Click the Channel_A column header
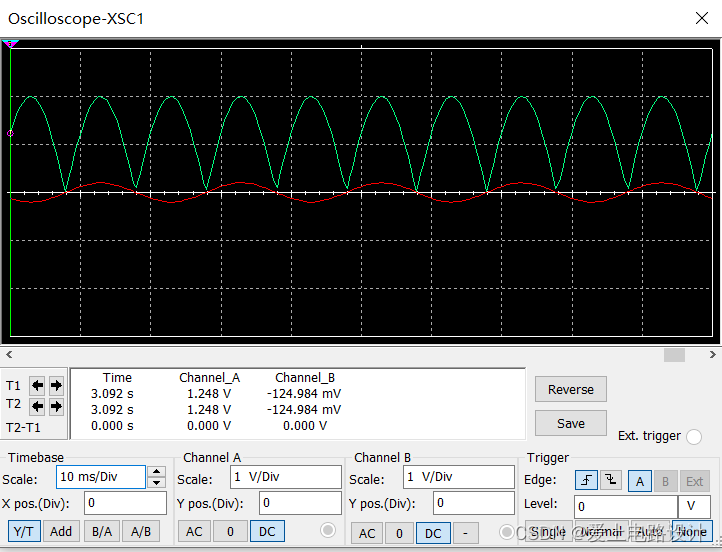This screenshot has width=722, height=552. [210, 378]
